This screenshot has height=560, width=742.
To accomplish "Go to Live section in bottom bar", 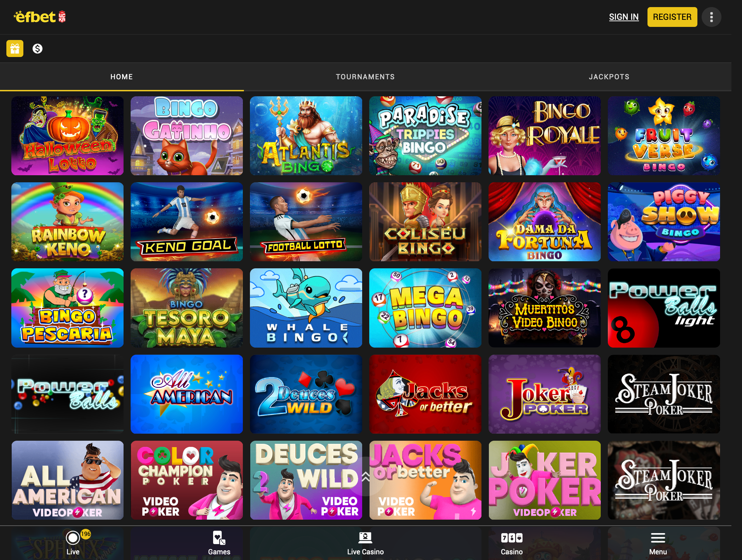I will coord(73,543).
